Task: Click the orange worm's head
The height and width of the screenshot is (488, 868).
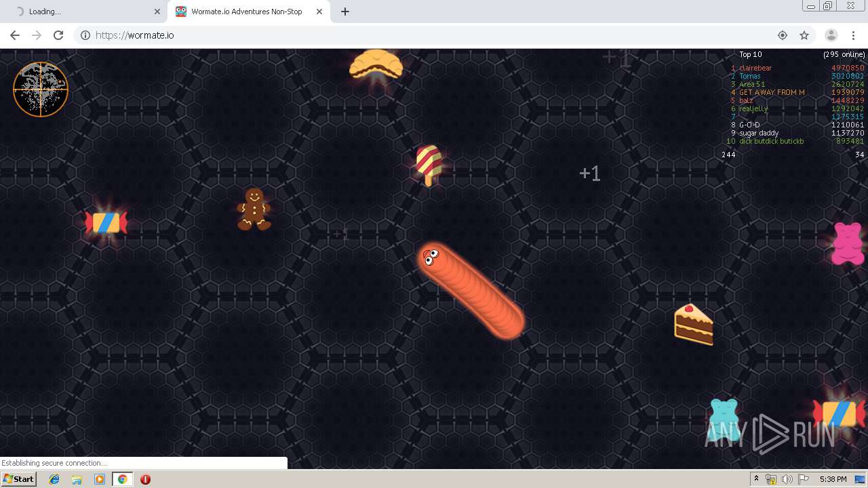Action: [431, 257]
